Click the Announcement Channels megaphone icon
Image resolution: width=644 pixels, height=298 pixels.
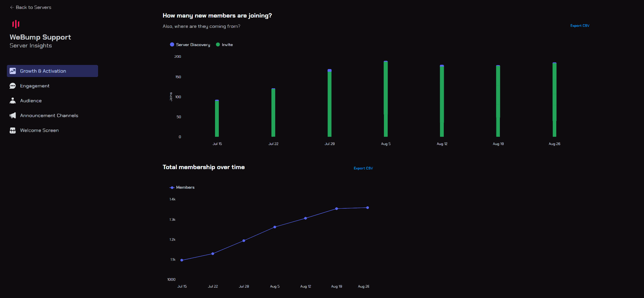point(13,115)
